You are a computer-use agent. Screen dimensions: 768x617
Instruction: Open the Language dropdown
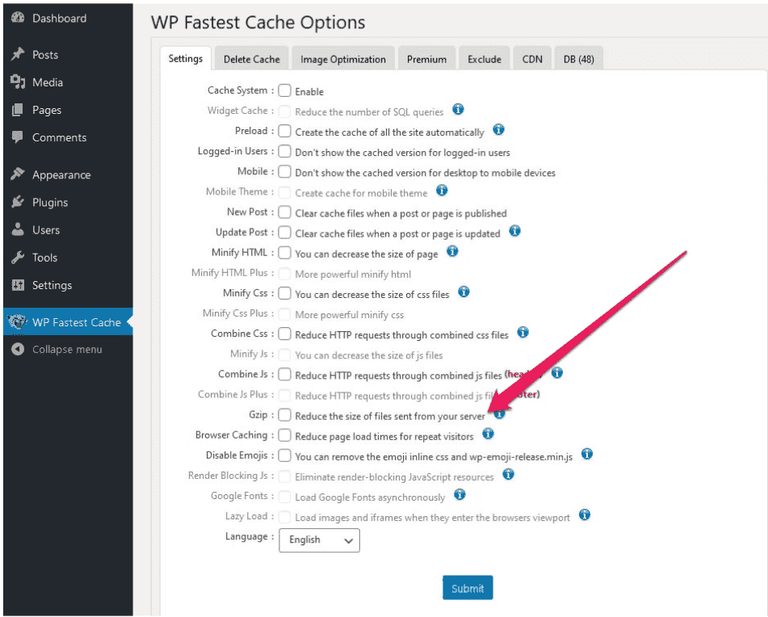click(319, 540)
